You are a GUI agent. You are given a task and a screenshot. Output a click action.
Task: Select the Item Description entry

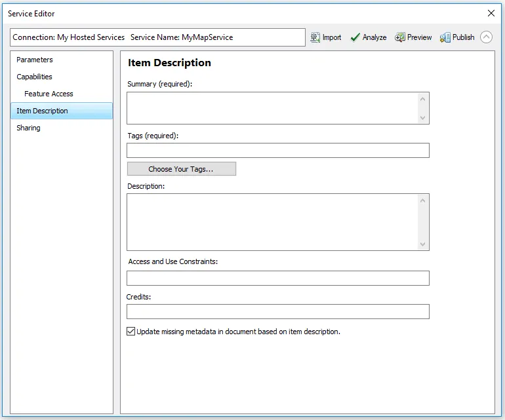click(x=42, y=111)
